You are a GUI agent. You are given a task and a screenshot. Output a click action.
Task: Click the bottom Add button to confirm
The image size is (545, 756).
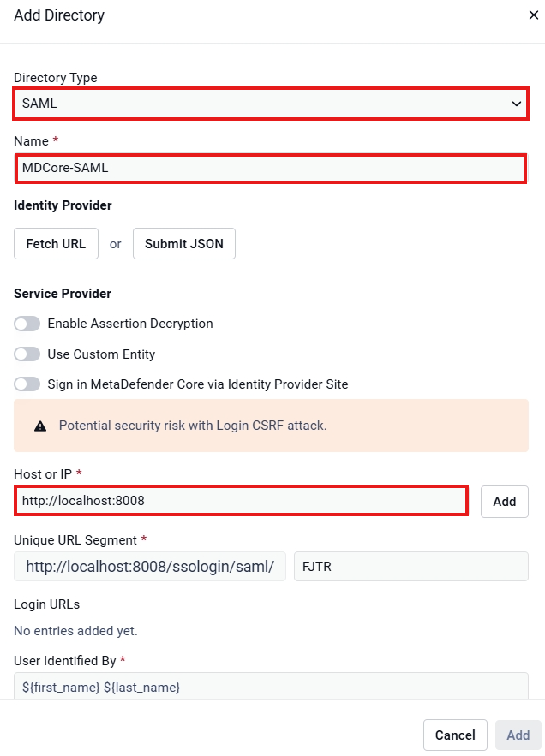518,735
